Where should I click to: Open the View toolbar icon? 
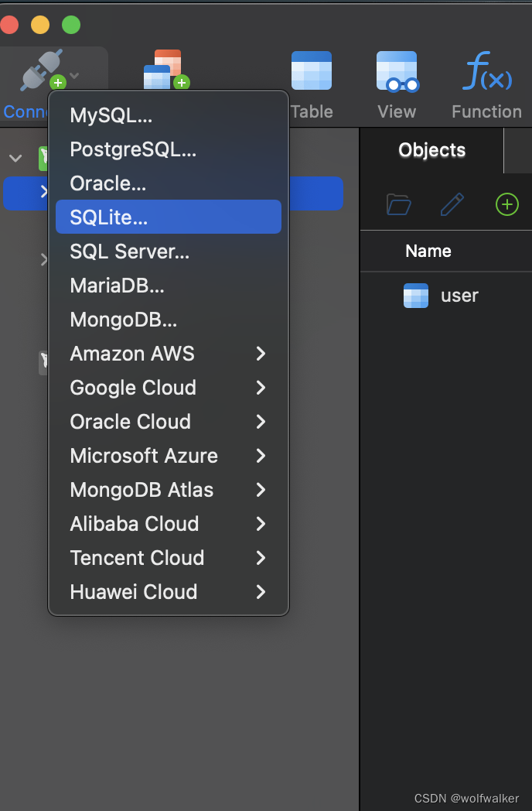[x=397, y=71]
